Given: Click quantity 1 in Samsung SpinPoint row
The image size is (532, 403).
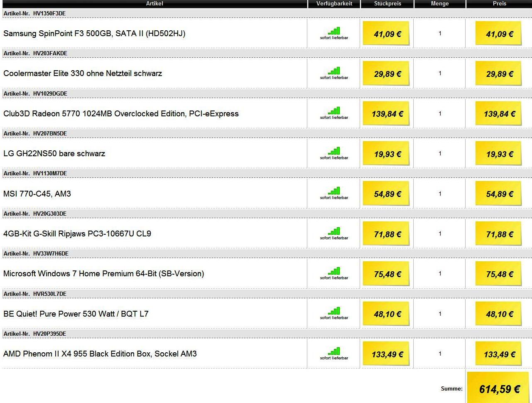Looking at the screenshot, I should 440,33.
